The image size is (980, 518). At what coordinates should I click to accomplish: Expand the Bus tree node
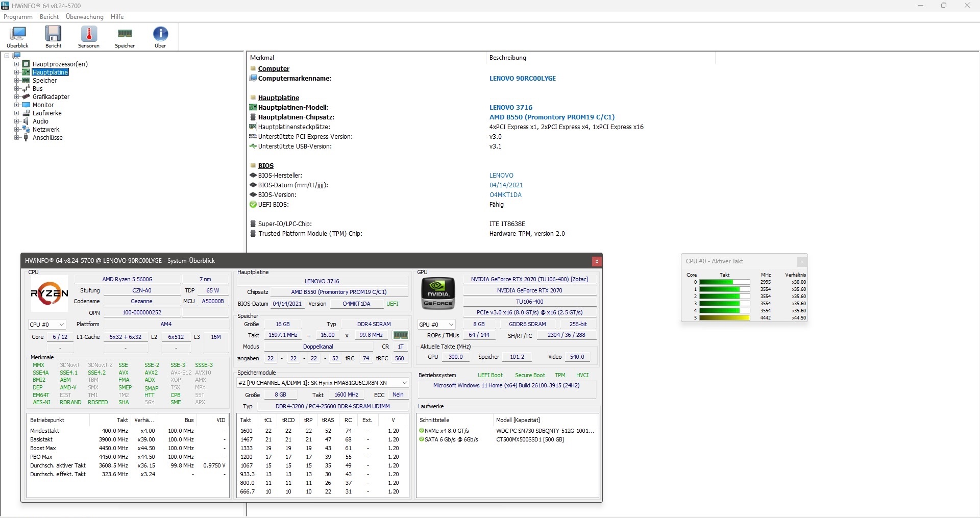pyautogui.click(x=16, y=88)
